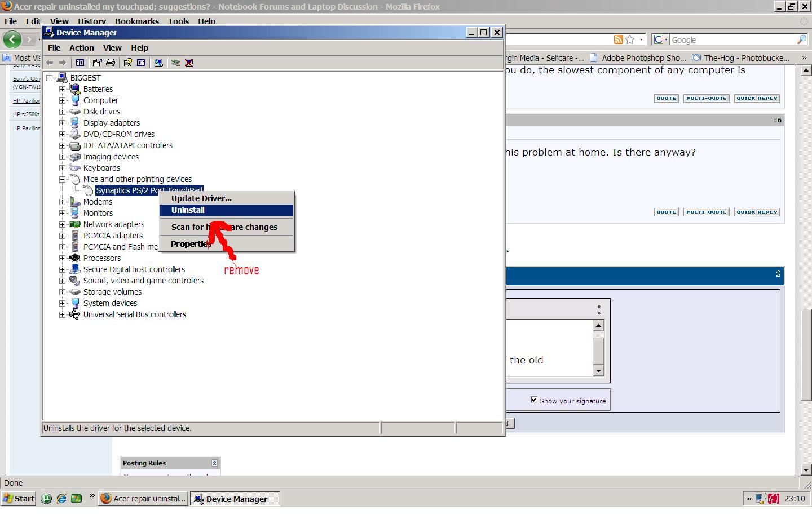Image resolution: width=812 pixels, height=515 pixels.
Task: Open the File menu in Device Manager
Action: click(x=54, y=48)
